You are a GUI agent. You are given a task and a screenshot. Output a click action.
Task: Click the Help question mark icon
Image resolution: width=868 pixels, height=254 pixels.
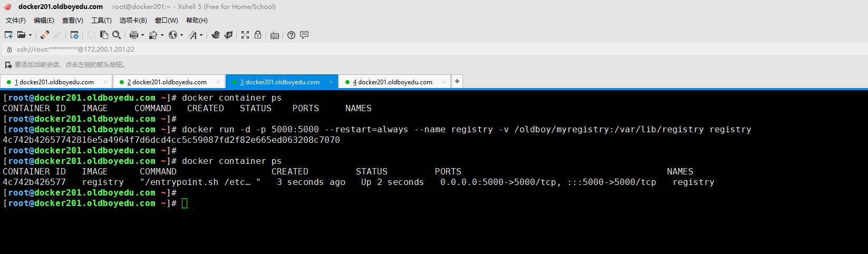click(x=291, y=35)
